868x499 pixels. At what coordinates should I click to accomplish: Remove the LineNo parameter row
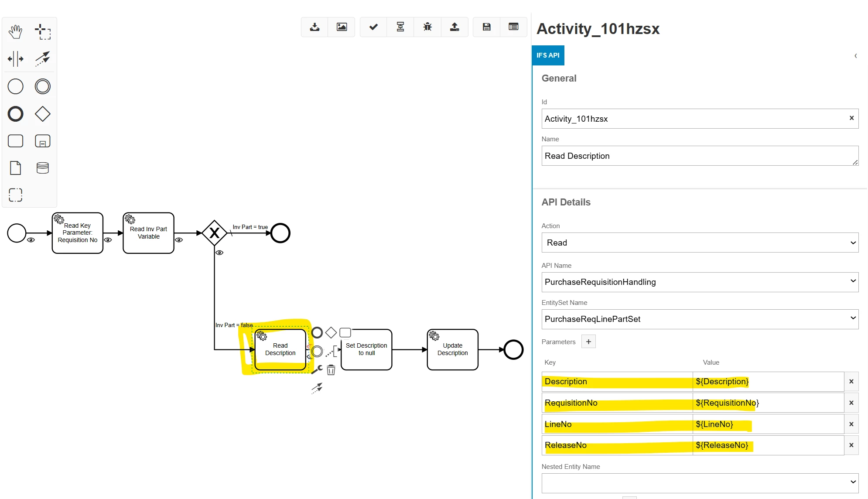click(851, 424)
